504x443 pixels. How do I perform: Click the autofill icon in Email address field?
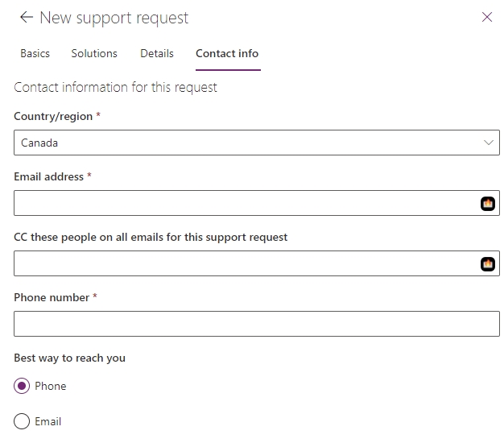point(487,204)
